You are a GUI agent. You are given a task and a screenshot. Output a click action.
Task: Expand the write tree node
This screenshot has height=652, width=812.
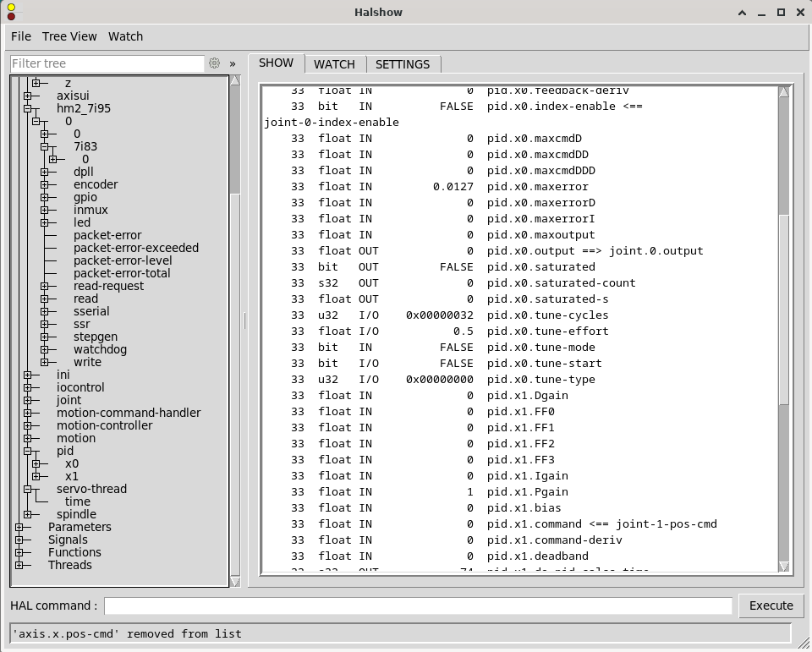tap(45, 362)
